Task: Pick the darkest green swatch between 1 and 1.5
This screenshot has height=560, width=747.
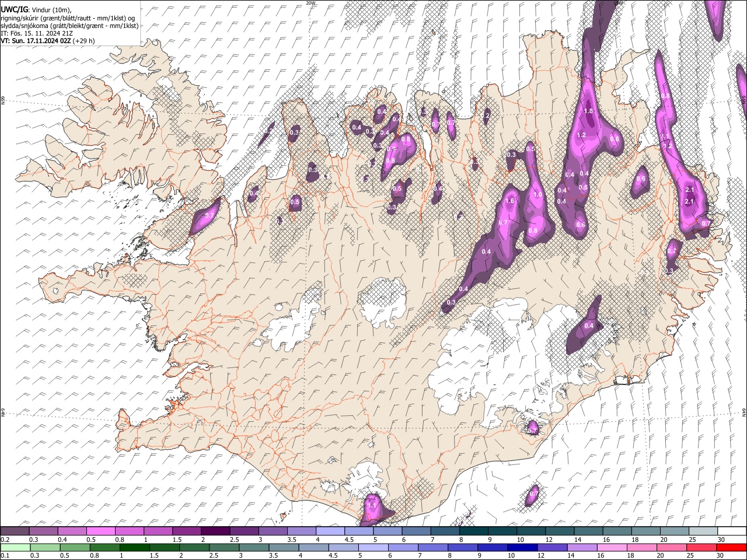Action: click(136, 547)
